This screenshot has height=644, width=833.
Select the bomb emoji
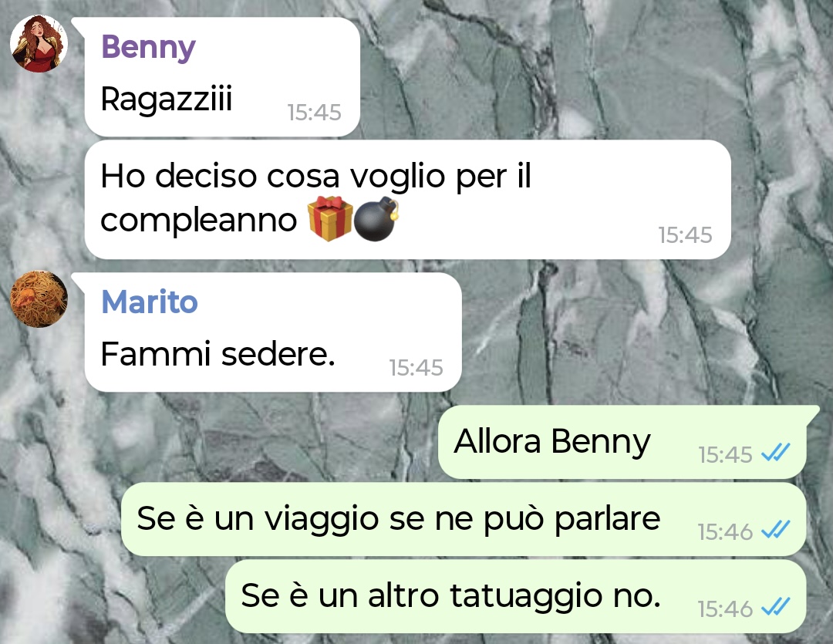click(x=376, y=219)
